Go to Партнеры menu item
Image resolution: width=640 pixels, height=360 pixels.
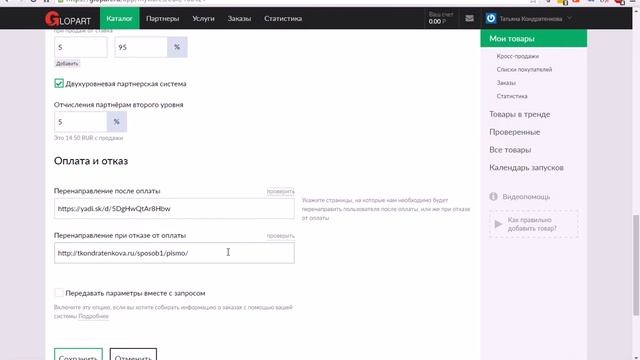[x=162, y=18]
